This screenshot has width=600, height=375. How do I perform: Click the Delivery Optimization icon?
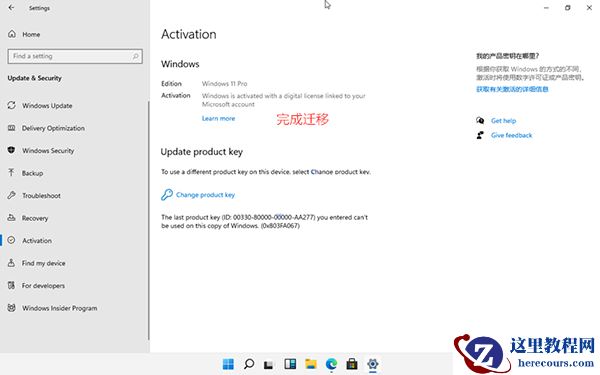[x=11, y=128]
